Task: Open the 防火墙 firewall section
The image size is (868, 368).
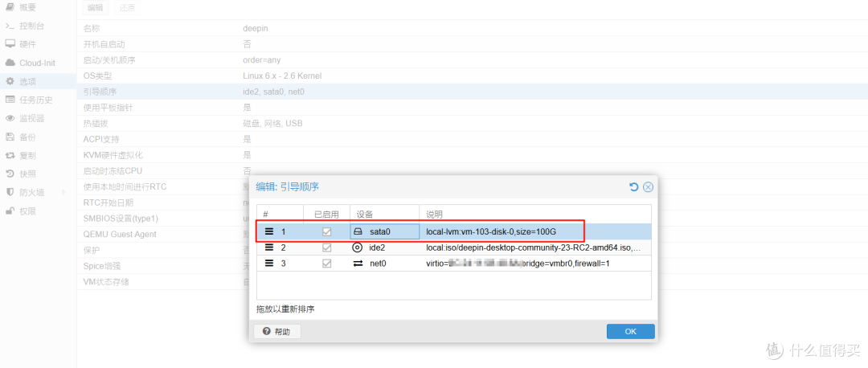Action: 39,193
